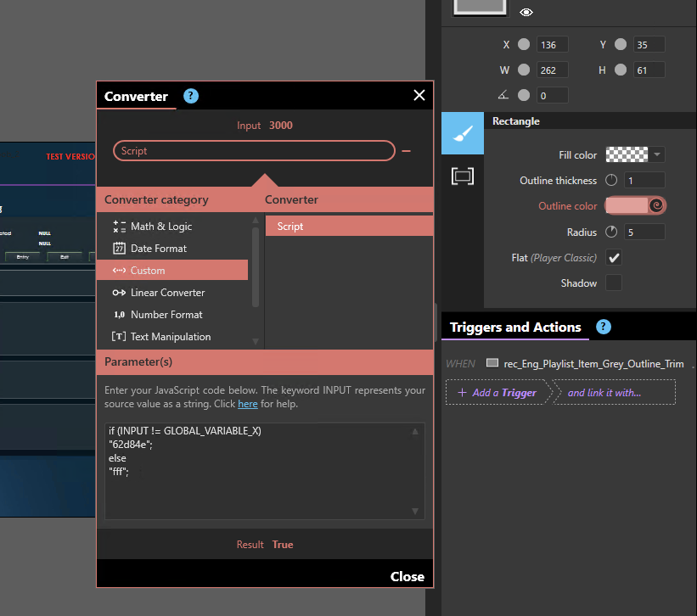Choose the Linear Converter category
The image size is (697, 616).
167,293
